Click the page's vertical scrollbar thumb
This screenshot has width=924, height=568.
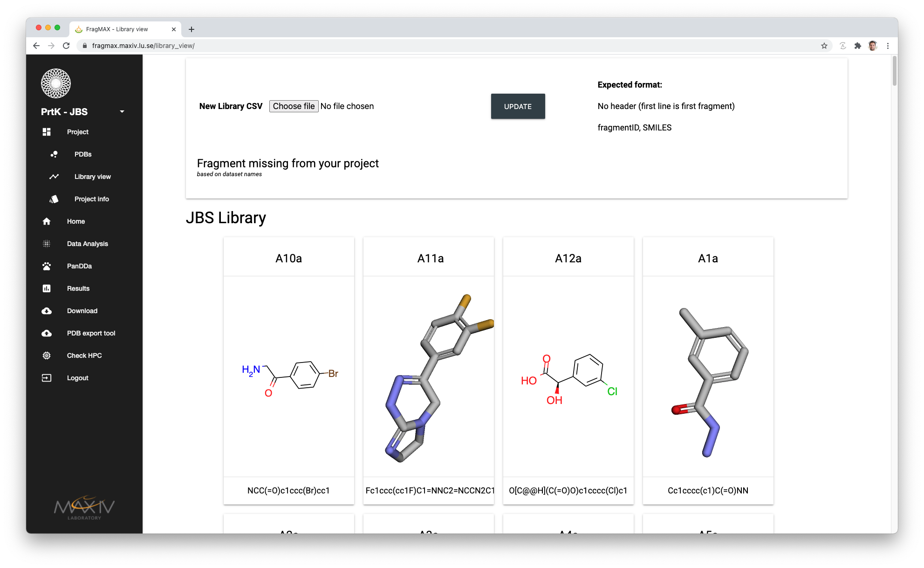[894, 71]
